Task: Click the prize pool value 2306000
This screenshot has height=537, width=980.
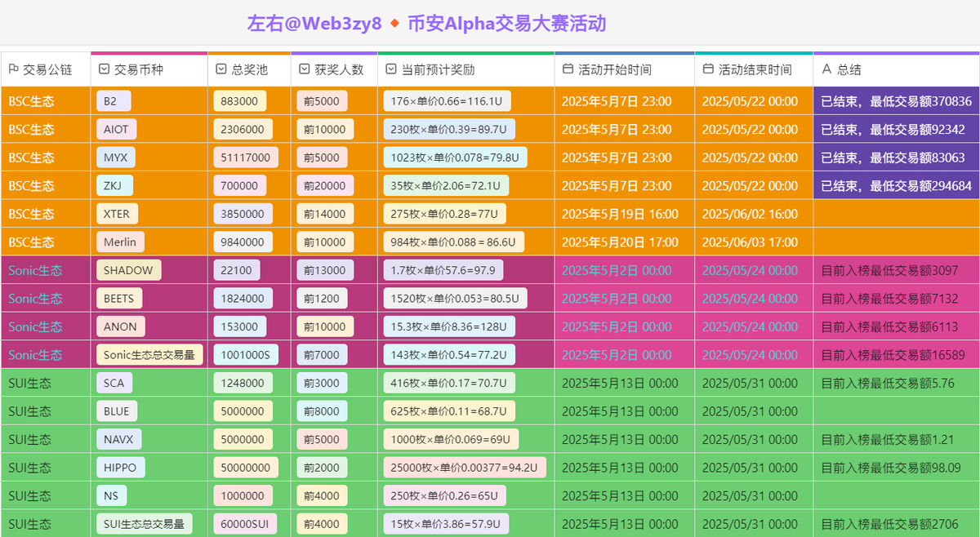Action: 243,130
